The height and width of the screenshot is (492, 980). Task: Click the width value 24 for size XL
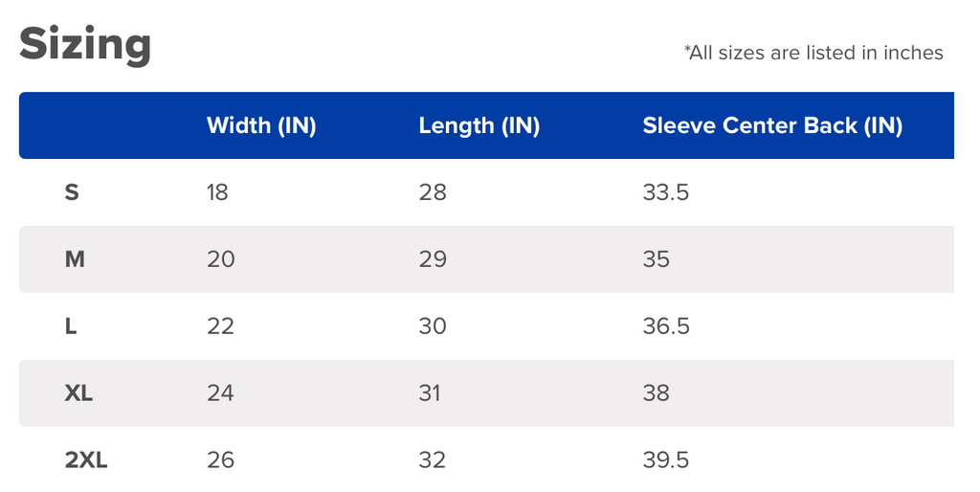[x=221, y=393]
